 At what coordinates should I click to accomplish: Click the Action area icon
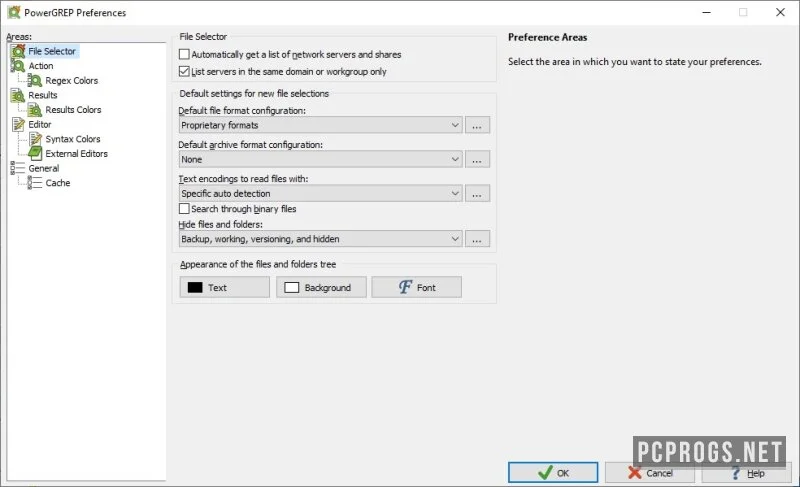(x=18, y=66)
